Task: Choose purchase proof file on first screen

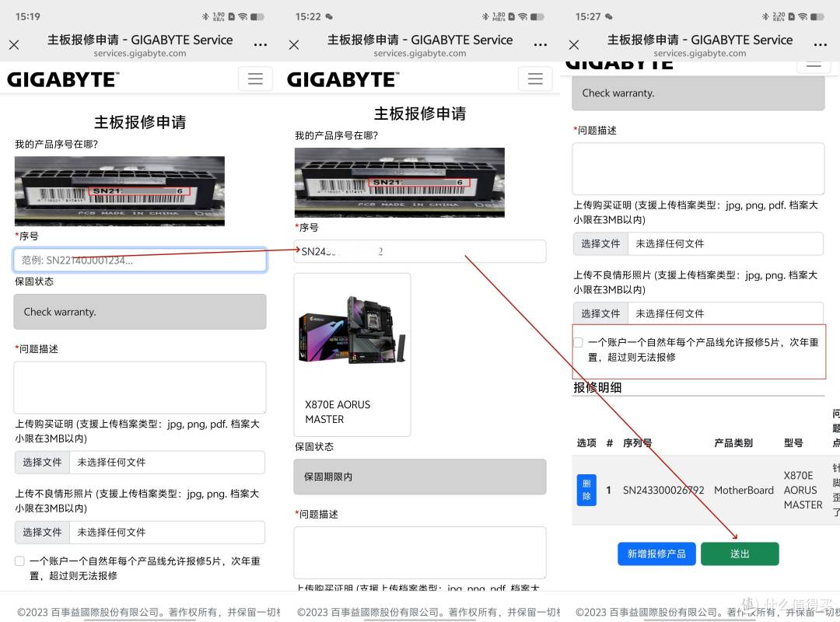Action: (x=42, y=463)
